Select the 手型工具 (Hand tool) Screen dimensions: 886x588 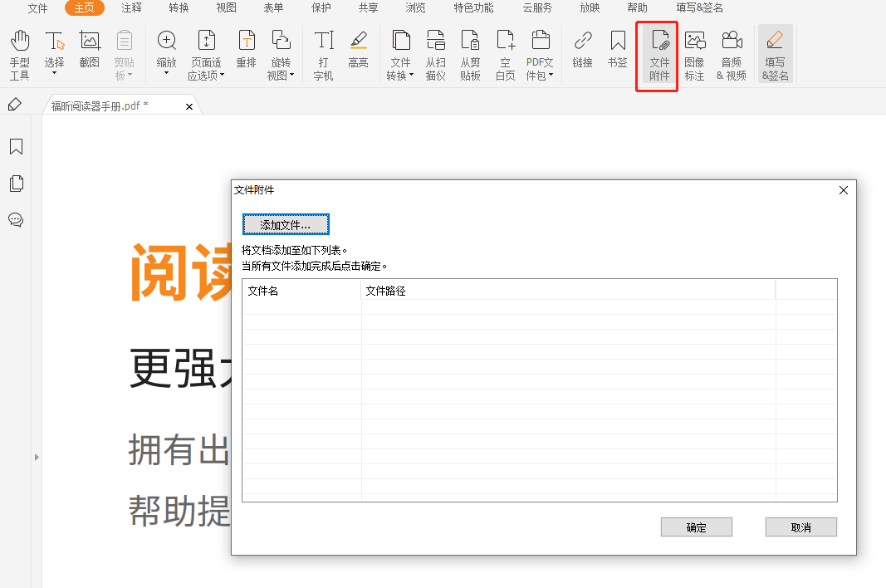(18, 52)
